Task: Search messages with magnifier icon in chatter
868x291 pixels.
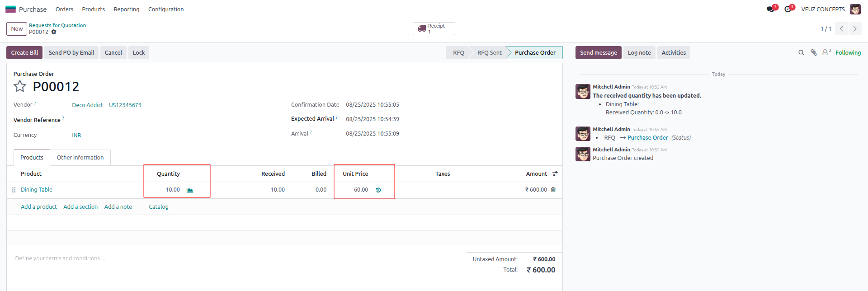Action: coord(801,53)
